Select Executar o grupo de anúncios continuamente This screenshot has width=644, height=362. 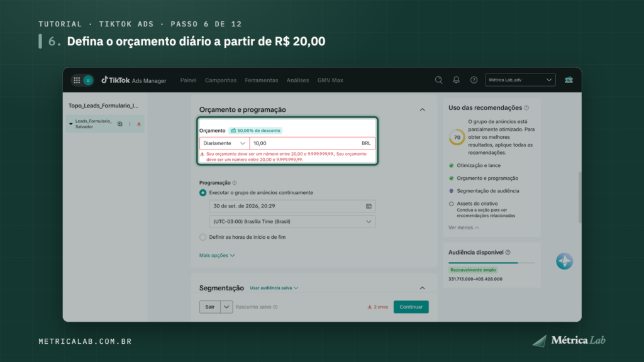pos(203,193)
